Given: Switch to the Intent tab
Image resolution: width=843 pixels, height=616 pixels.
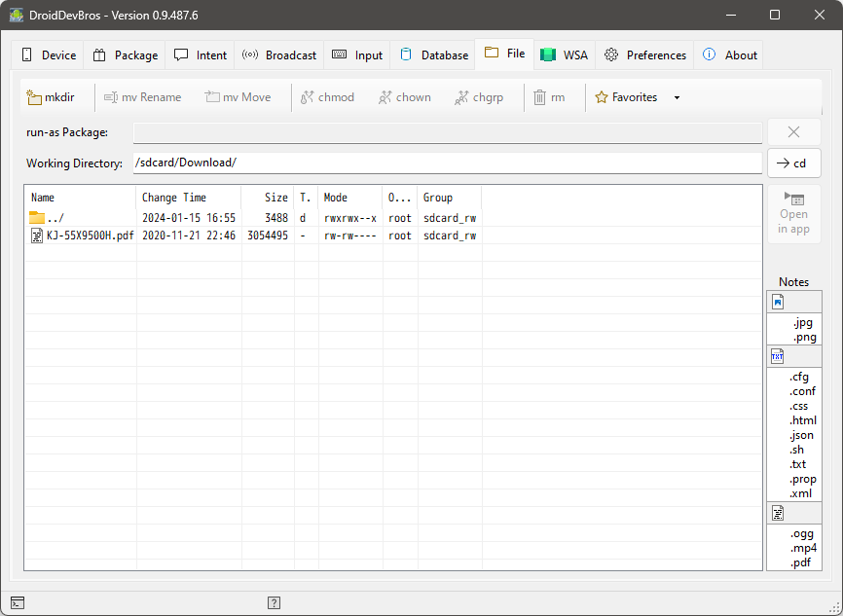Looking at the screenshot, I should 200,54.
